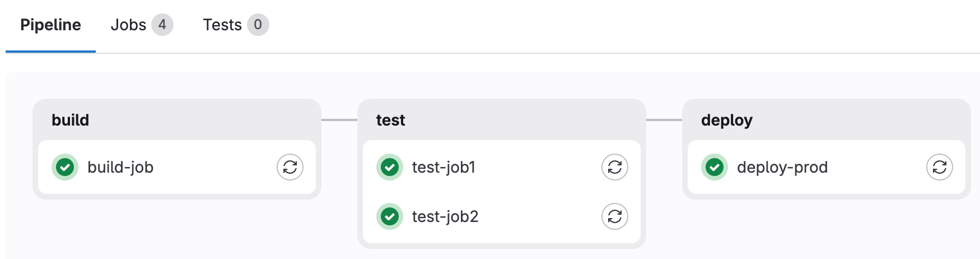The height and width of the screenshot is (259, 980).
Task: Open the deploy-prod job link
Action: pos(782,167)
